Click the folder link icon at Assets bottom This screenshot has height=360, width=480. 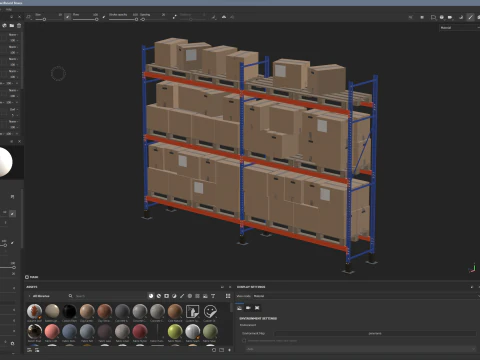click(x=37, y=350)
